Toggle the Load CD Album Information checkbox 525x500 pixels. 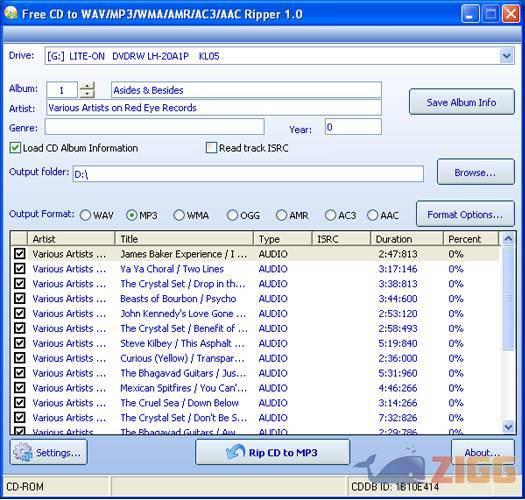[15, 148]
